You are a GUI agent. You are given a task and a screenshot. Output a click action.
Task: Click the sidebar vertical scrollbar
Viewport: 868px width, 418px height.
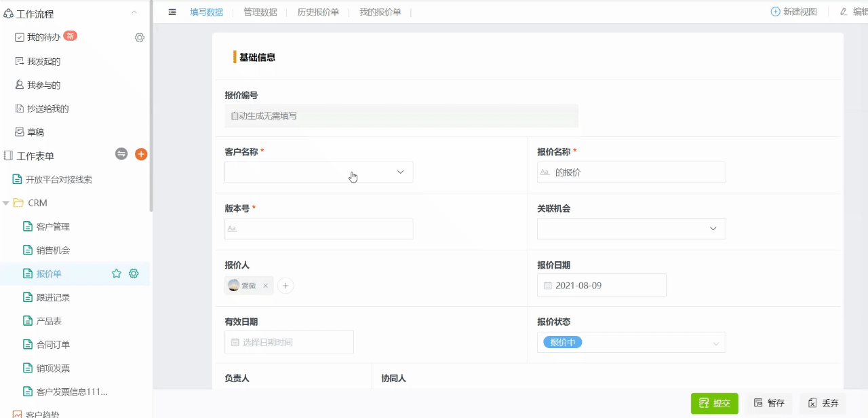[151, 105]
